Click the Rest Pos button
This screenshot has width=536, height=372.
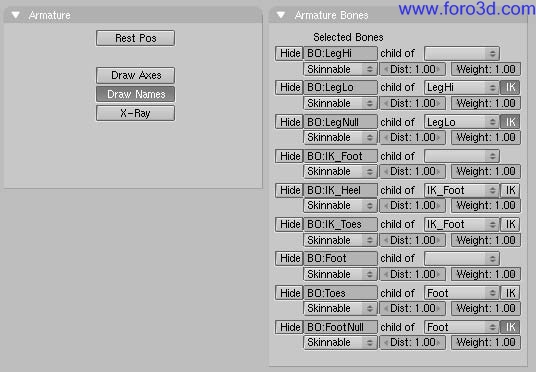(135, 38)
